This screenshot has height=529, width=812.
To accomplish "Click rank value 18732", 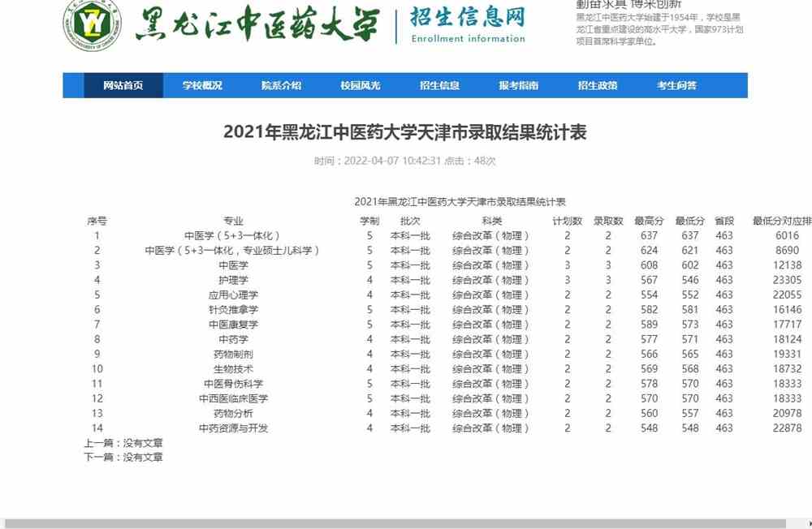I will coord(787,369).
